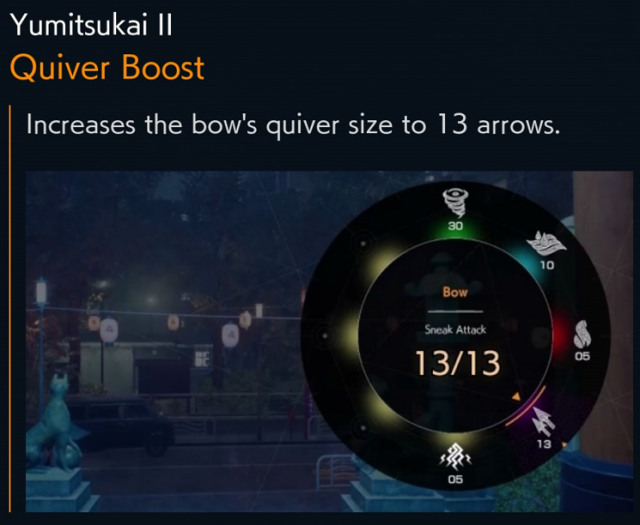Click the Sneak Attack text

tap(455, 329)
